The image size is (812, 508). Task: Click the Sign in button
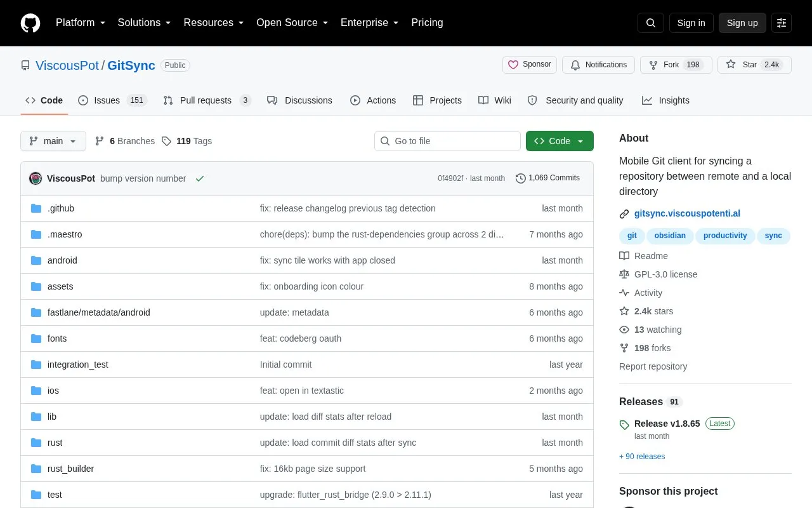coord(691,23)
